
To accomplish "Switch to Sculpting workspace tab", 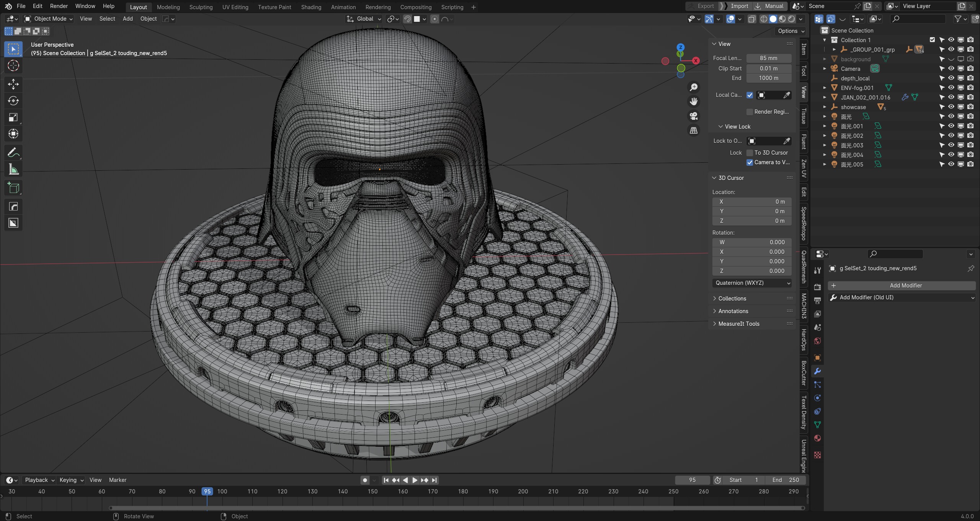I will pyautogui.click(x=201, y=7).
